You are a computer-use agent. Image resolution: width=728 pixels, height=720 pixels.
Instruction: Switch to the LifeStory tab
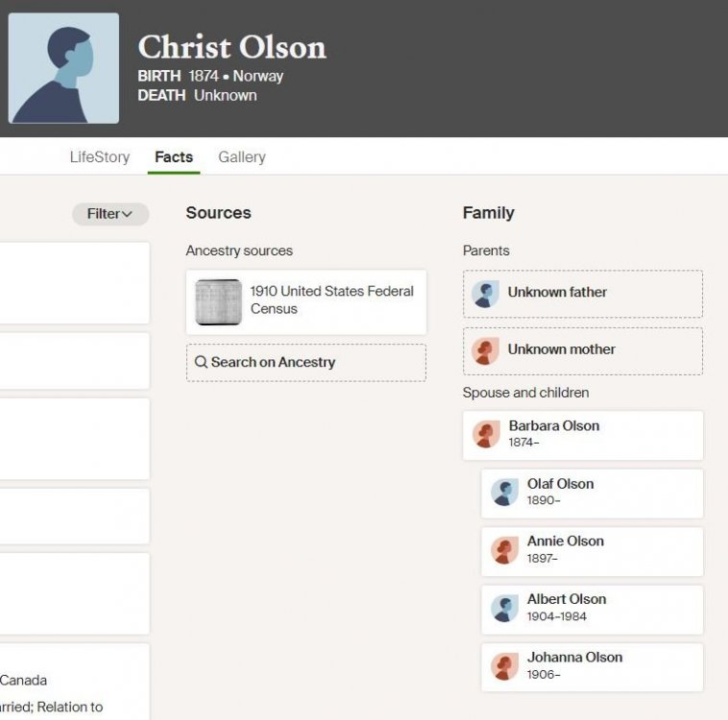pos(100,156)
